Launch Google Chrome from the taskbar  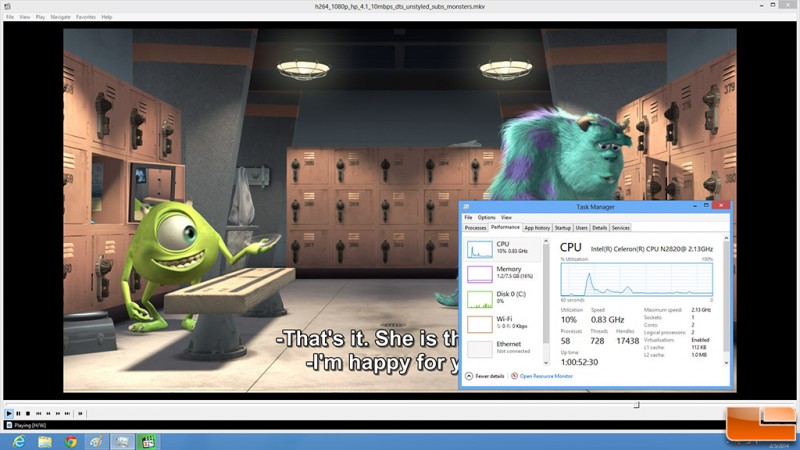(x=71, y=442)
